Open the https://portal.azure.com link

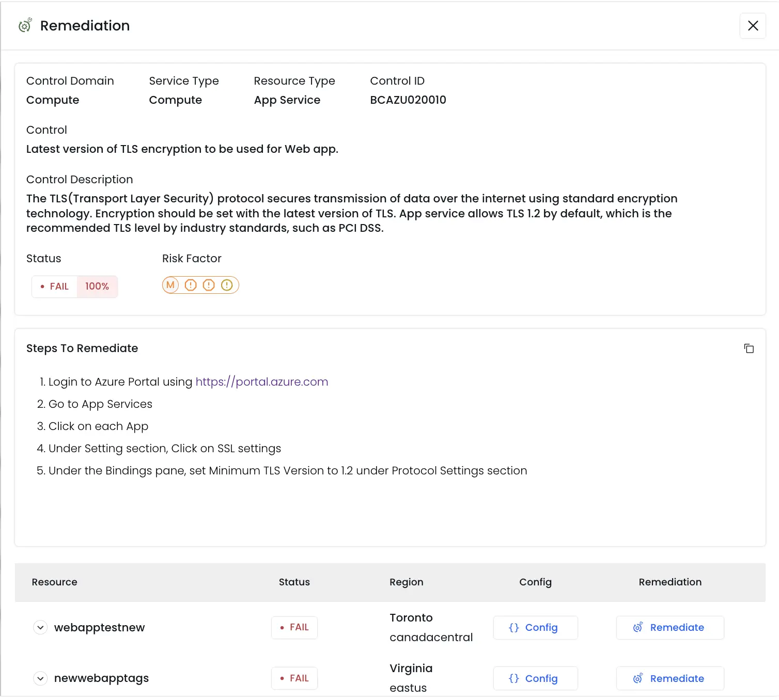point(261,381)
